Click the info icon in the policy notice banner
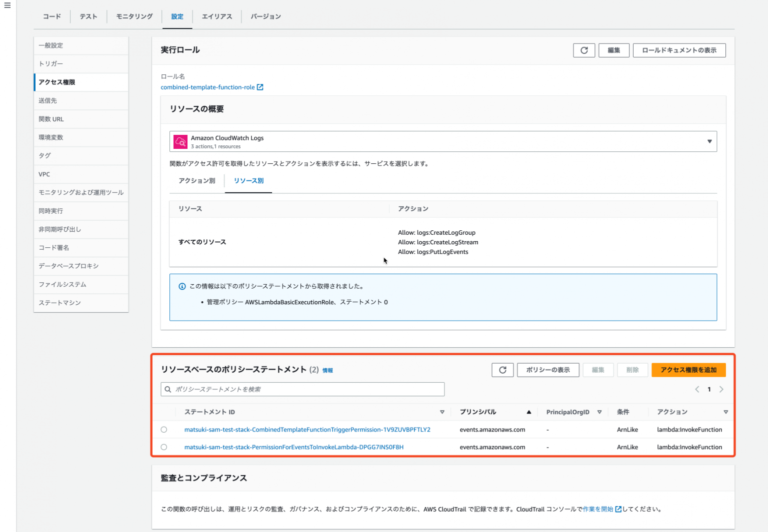The width and height of the screenshot is (768, 532). 181,286
